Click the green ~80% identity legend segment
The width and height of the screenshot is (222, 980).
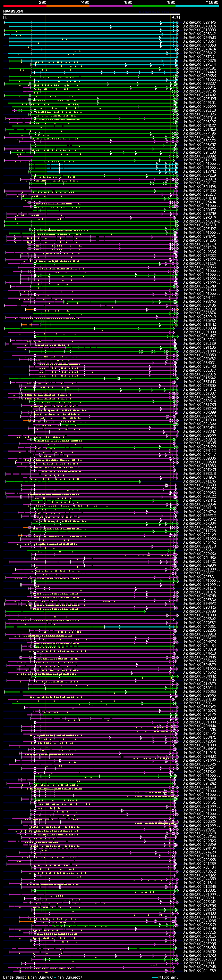(x=154, y=6)
